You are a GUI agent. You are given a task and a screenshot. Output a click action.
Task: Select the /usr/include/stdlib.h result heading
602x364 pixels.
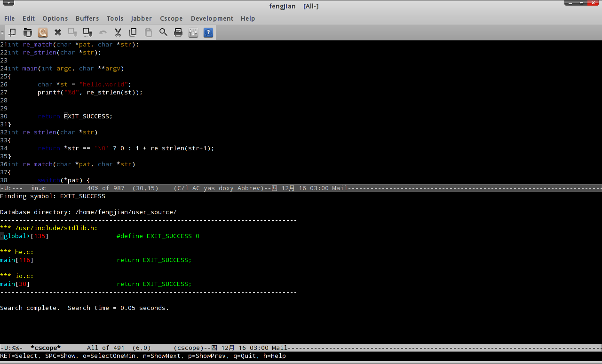(x=49, y=228)
